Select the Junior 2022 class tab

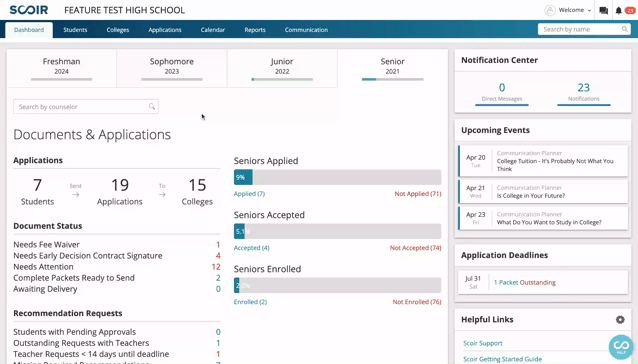pyautogui.click(x=282, y=68)
